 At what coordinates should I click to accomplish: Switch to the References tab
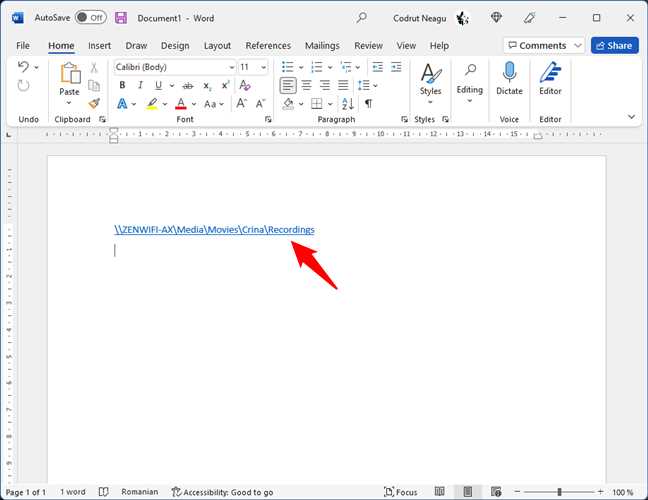268,45
